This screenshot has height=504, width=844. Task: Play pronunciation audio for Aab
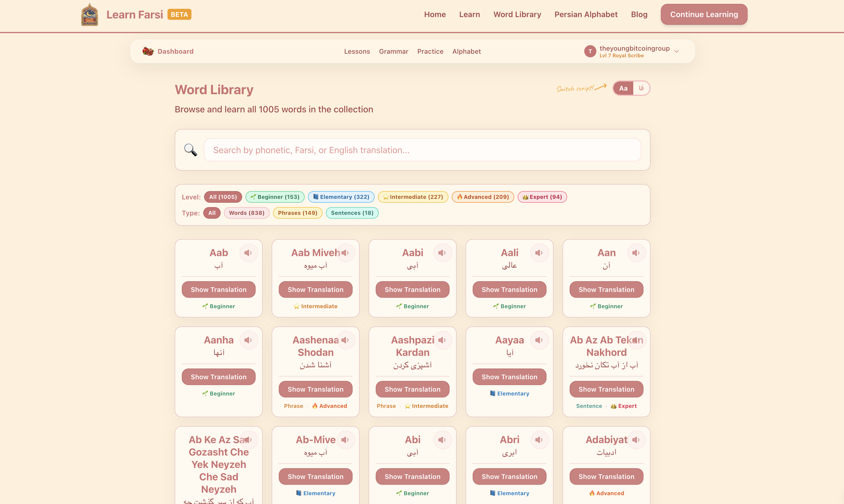(249, 253)
